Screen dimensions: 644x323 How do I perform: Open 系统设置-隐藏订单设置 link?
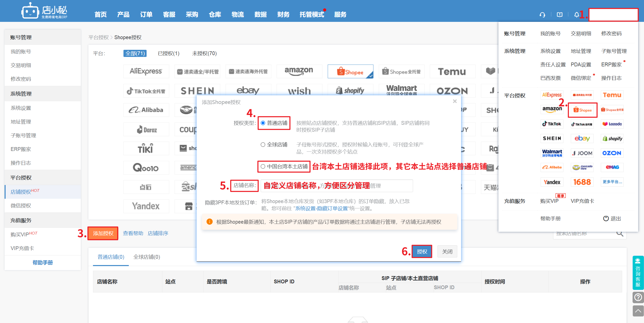point(321,208)
